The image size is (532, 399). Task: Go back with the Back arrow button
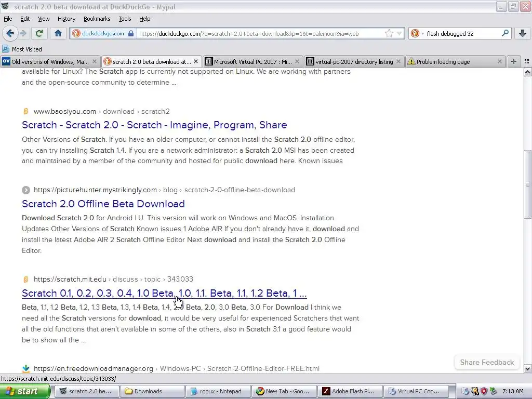tap(10, 33)
